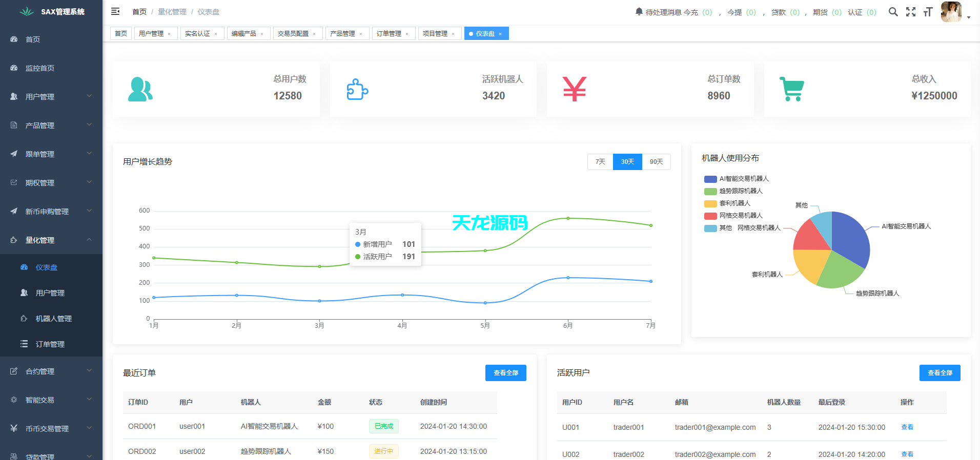
Task: Open the font size icon
Action: click(928, 12)
